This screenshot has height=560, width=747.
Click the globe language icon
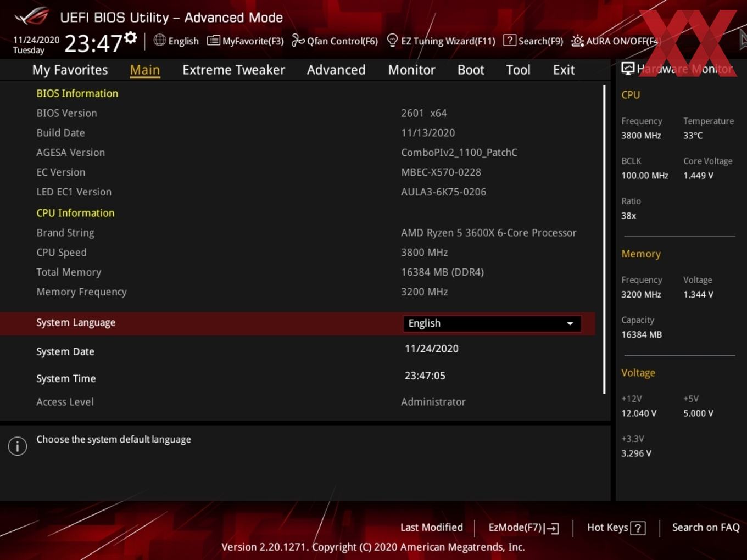(160, 40)
